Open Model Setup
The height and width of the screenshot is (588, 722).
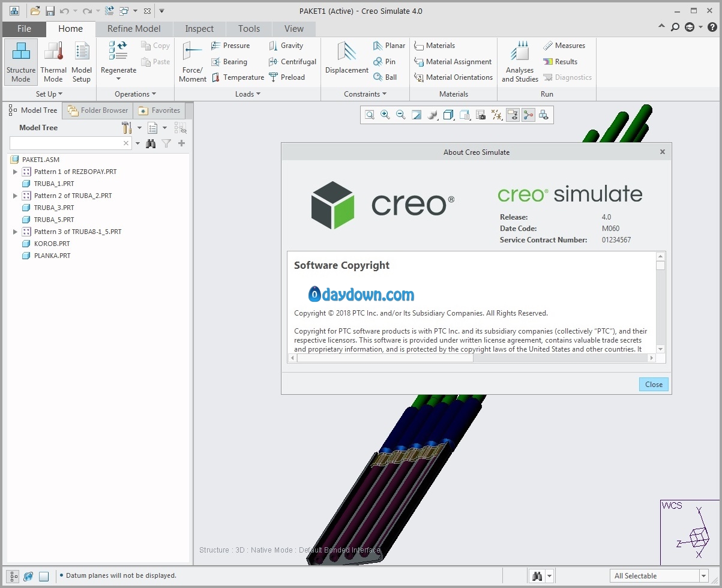(82, 62)
